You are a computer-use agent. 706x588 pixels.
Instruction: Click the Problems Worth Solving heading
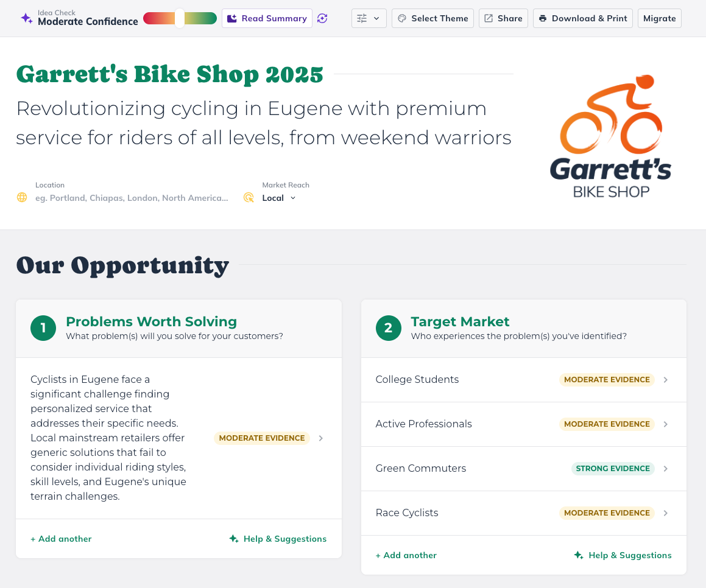click(151, 321)
